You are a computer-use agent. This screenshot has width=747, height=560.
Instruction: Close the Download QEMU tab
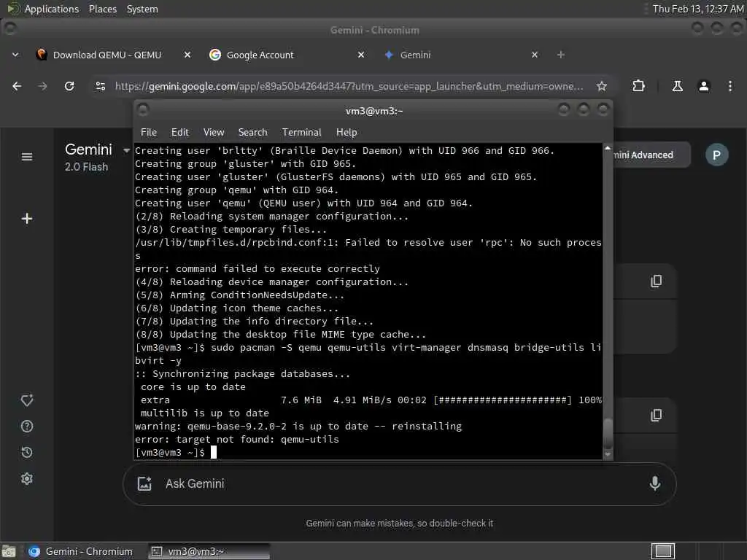(187, 55)
